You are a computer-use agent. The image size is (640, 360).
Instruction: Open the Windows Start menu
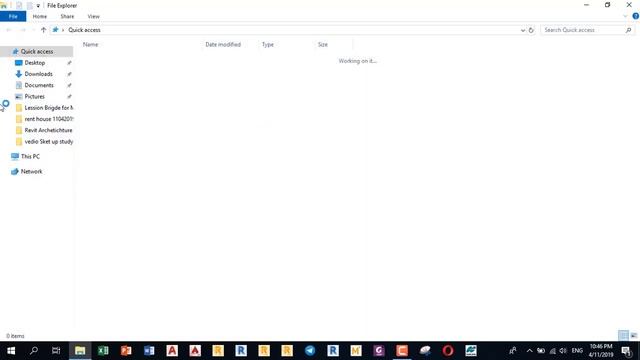click(x=11, y=351)
